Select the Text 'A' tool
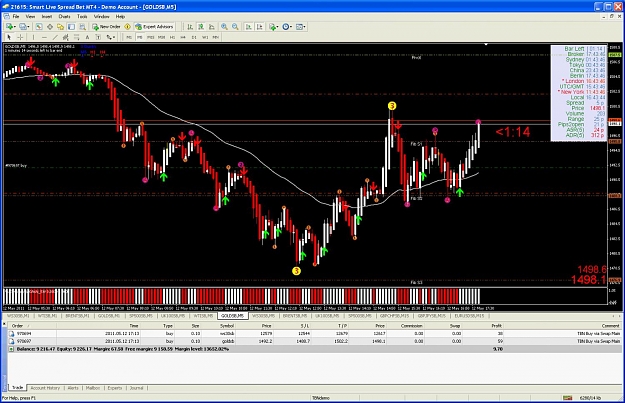 [x=87, y=37]
